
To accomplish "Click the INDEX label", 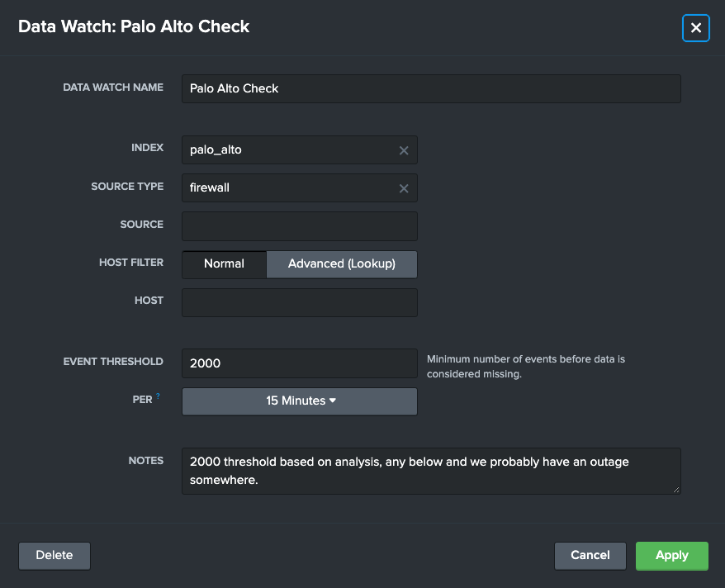I will [x=147, y=148].
